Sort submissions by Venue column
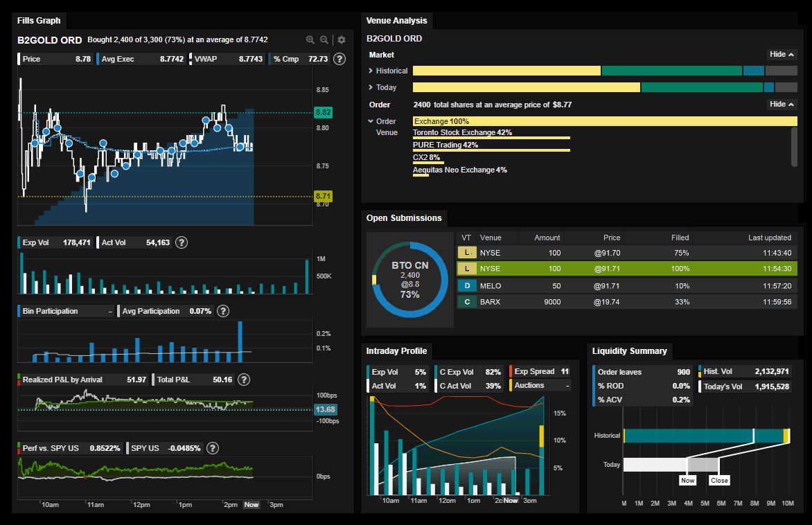This screenshot has height=525, width=812. (491, 238)
